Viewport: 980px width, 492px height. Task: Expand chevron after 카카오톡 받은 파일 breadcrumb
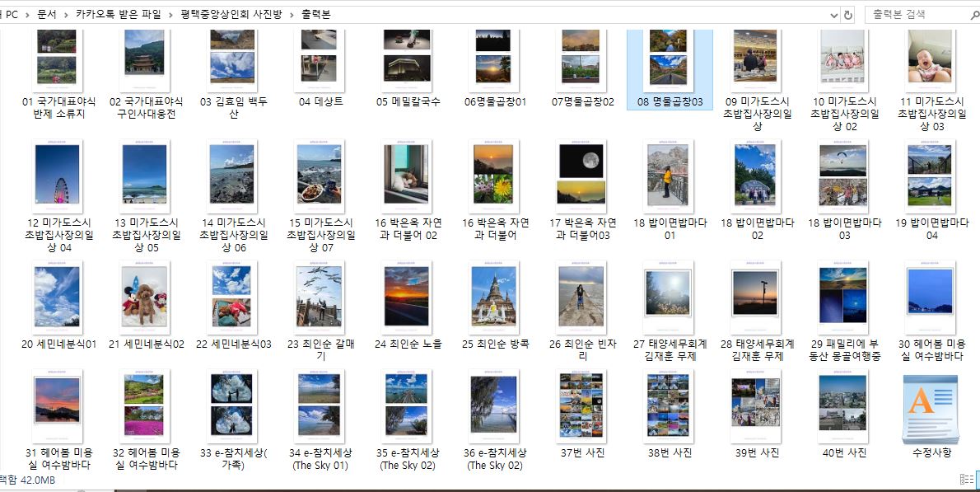[x=171, y=15]
